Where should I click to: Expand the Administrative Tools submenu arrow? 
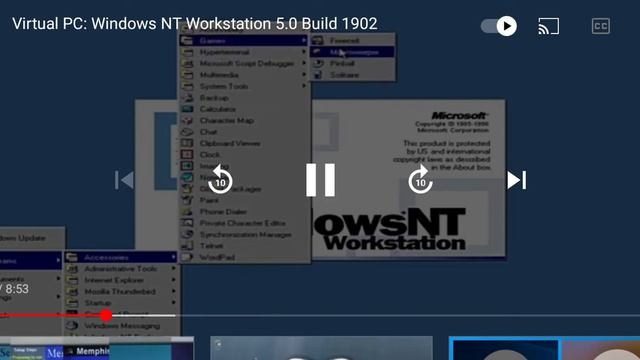coord(173,269)
